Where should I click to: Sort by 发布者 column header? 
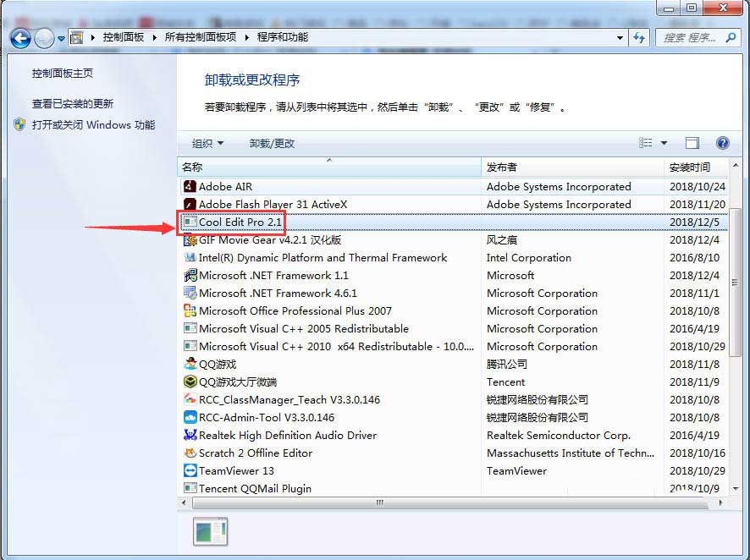click(x=572, y=167)
